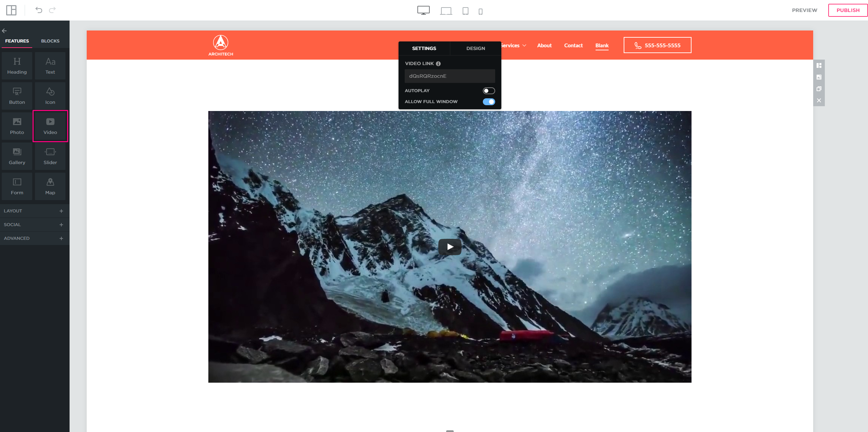868x432 pixels.
Task: Select the Gallery feature icon
Action: [x=17, y=156]
